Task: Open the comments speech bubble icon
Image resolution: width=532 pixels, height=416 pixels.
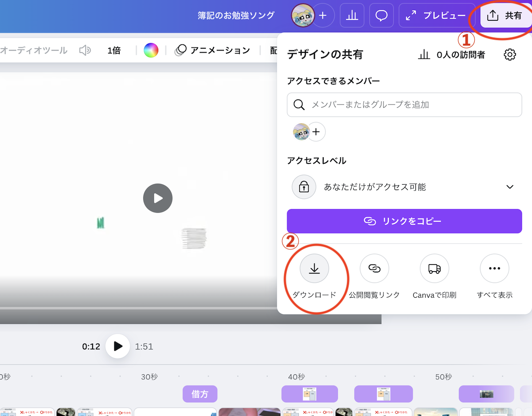Action: coord(381,16)
